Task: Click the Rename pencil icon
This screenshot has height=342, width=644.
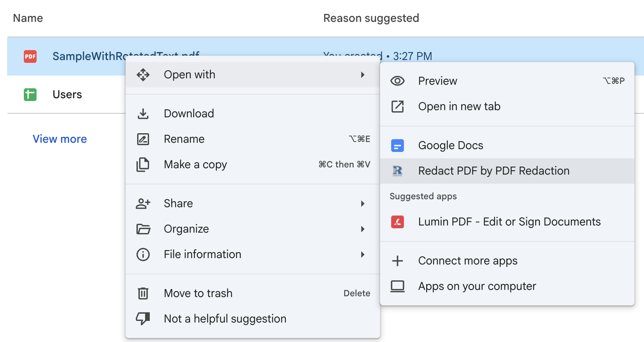Action: point(143,139)
